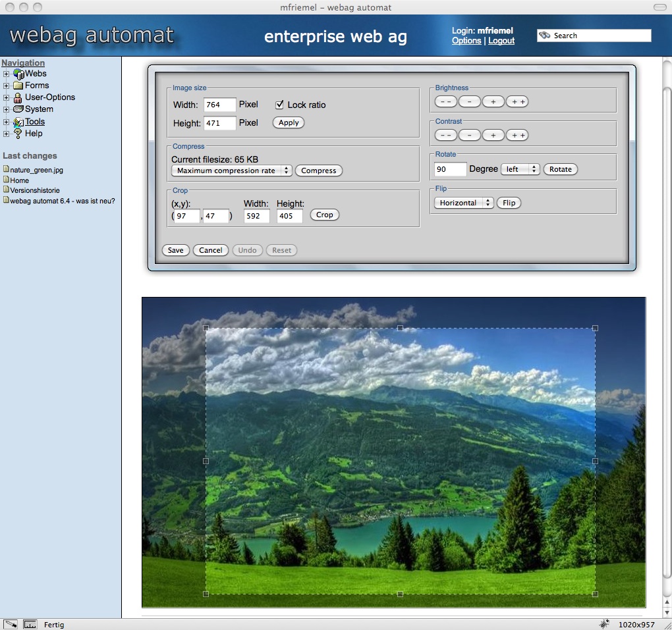672x630 pixels.
Task: Open the Horizontal flip direction dropdown
Action: [464, 203]
